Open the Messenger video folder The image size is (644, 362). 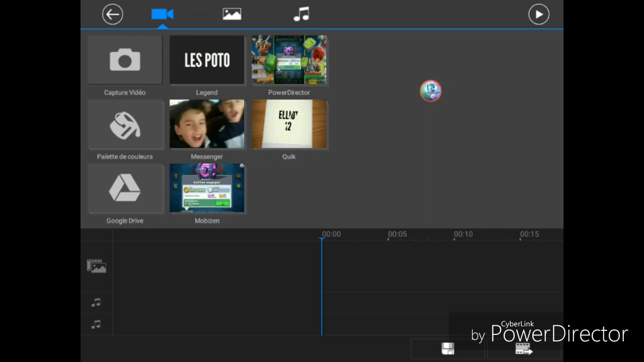207,124
